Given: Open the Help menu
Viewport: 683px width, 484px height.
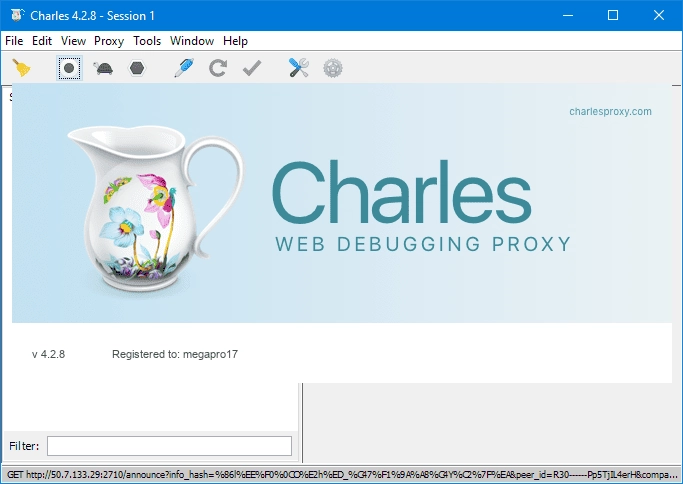Looking at the screenshot, I should pyautogui.click(x=235, y=41).
